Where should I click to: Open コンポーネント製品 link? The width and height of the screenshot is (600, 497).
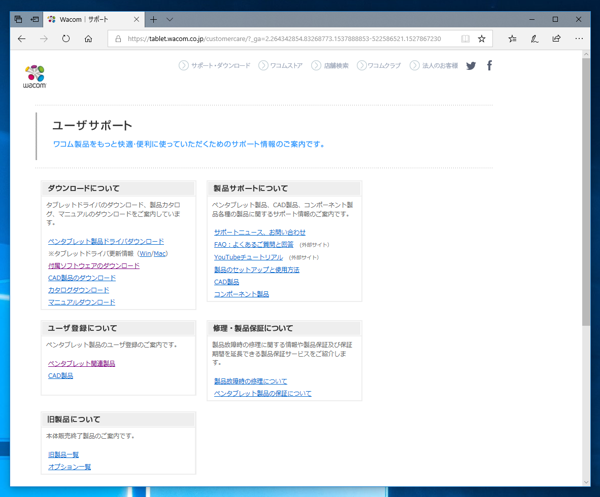tap(241, 294)
